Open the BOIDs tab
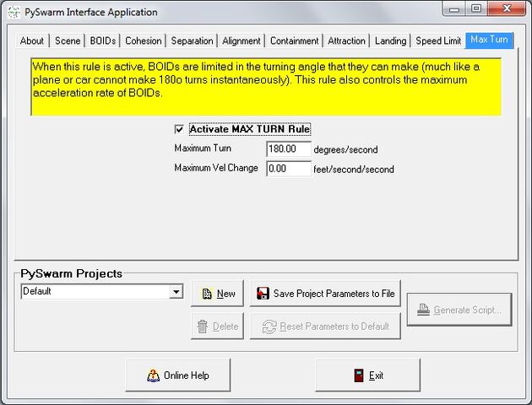 103,41
